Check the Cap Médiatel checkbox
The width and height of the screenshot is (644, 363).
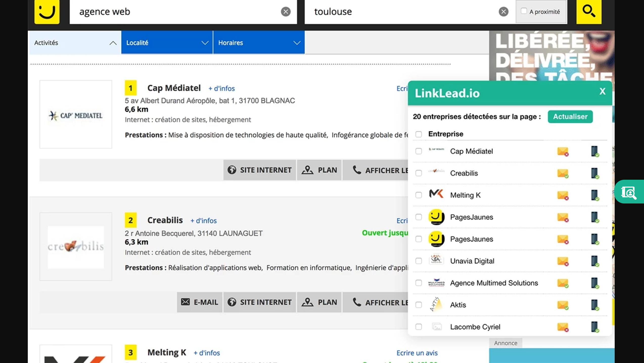tap(419, 151)
